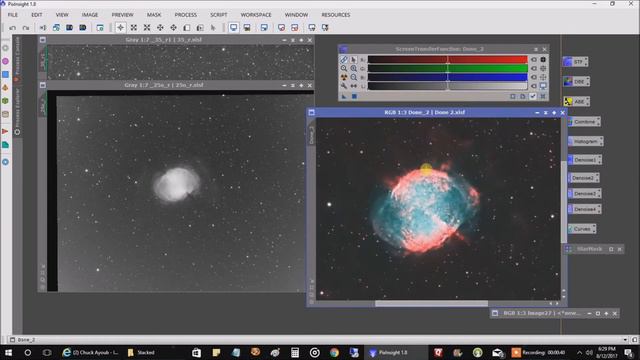Click the green channel STF slider bar

coord(447,69)
